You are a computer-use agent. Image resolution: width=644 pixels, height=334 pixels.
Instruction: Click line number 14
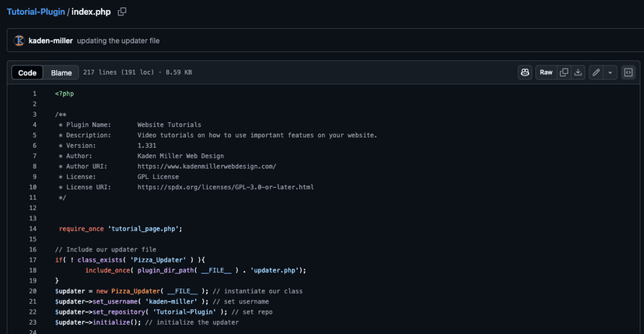[33, 229]
